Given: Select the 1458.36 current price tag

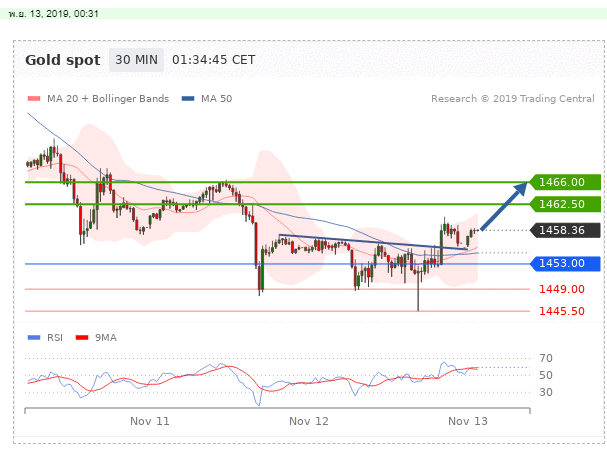Looking at the screenshot, I should (x=565, y=230).
